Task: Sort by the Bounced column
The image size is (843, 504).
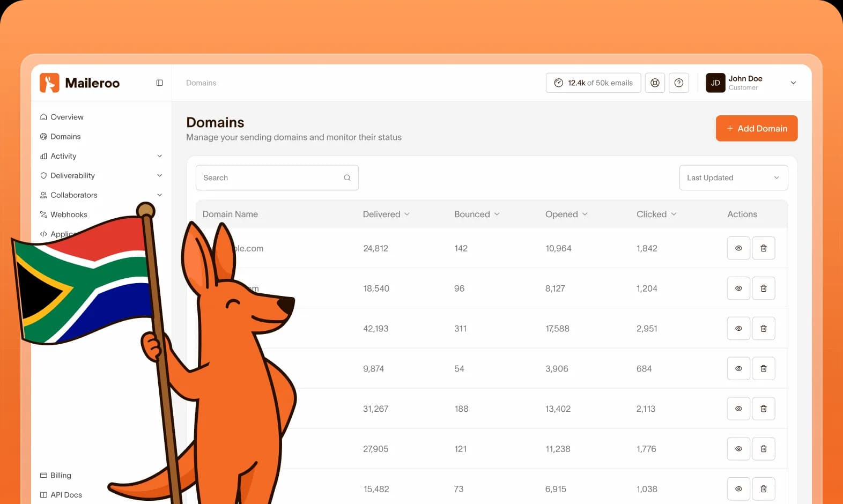Action: tap(477, 214)
